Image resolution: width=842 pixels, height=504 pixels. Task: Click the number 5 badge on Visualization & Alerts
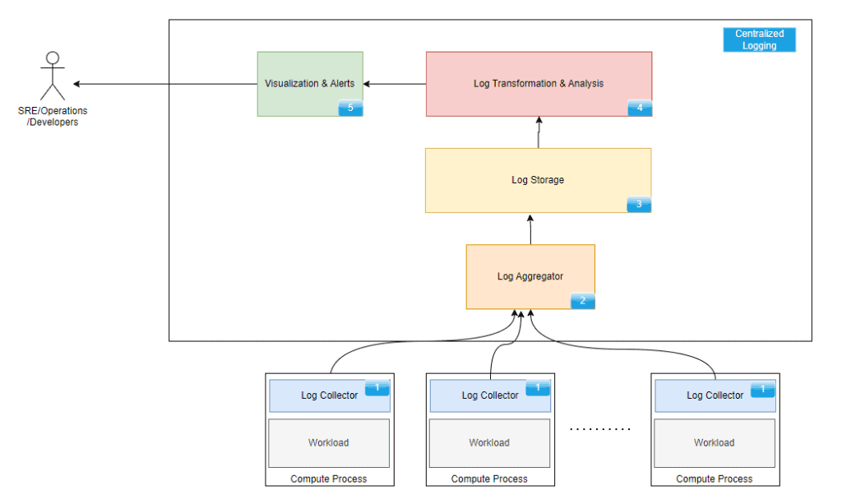click(x=350, y=108)
